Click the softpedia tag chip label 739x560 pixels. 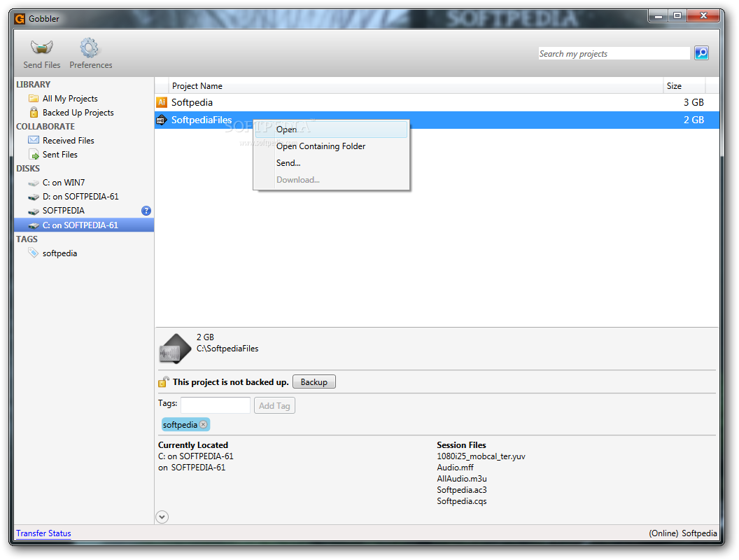click(180, 425)
